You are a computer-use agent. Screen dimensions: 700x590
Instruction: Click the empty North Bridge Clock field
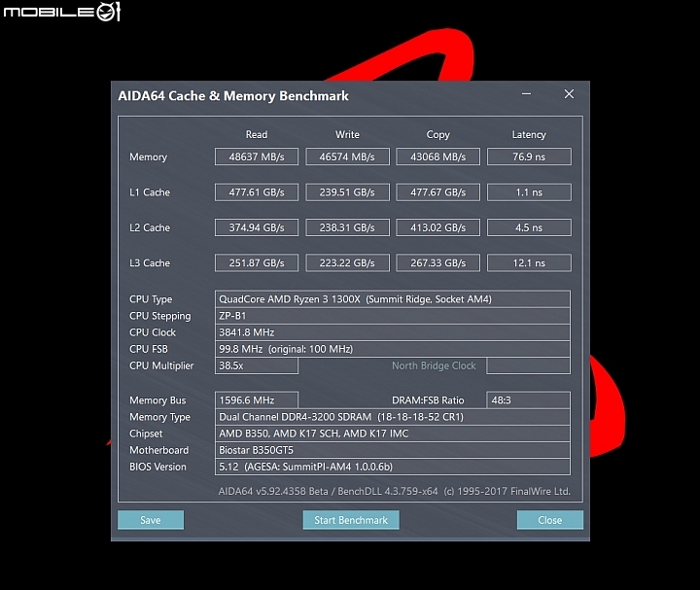click(528, 365)
